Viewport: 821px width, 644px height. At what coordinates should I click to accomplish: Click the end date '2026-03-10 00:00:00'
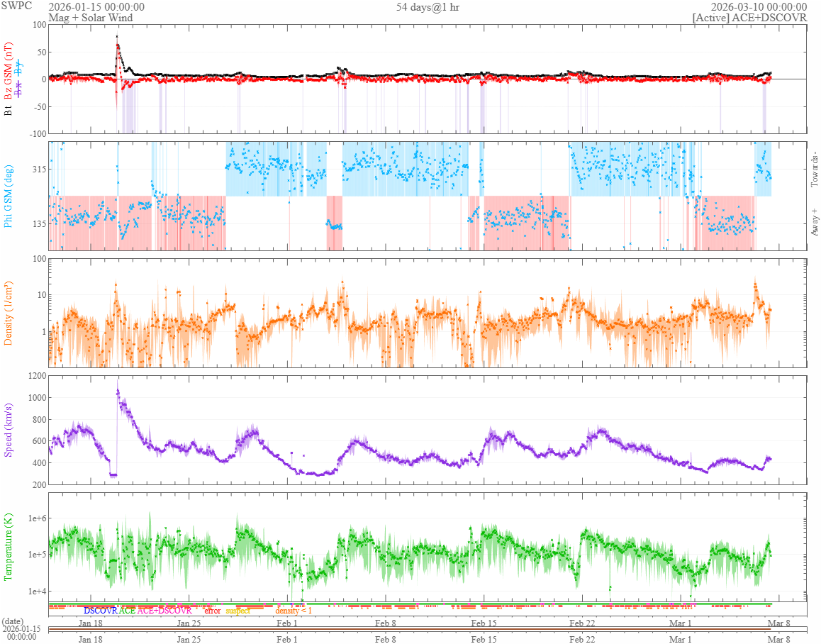tap(758, 7)
